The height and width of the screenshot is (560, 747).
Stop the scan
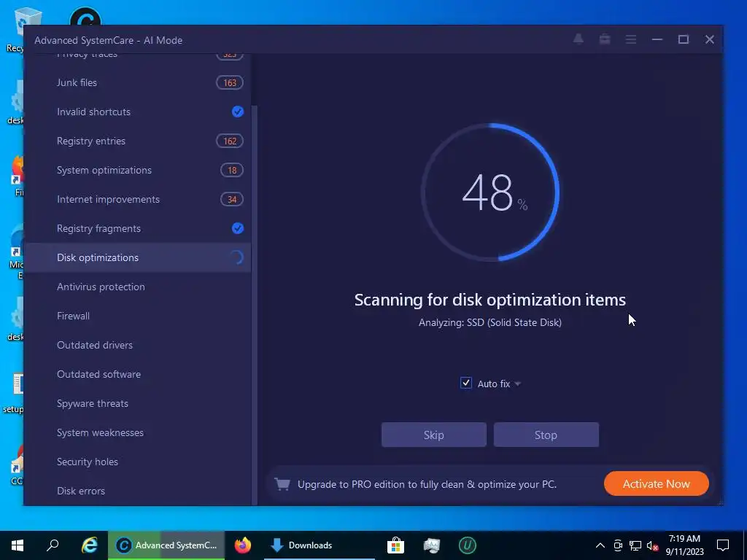pos(546,435)
